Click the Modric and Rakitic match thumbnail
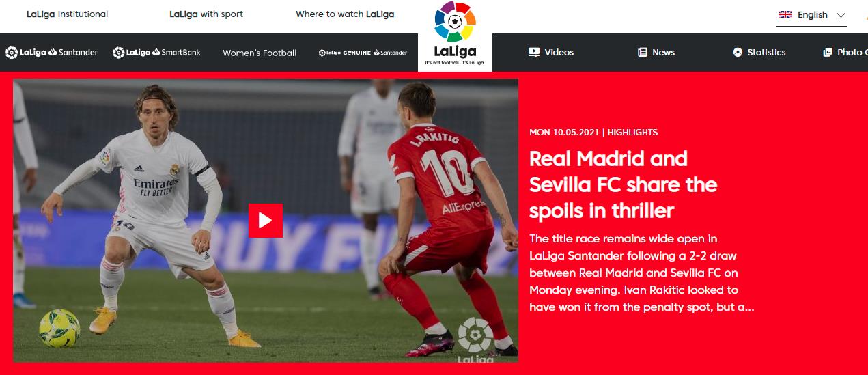 pos(266,220)
